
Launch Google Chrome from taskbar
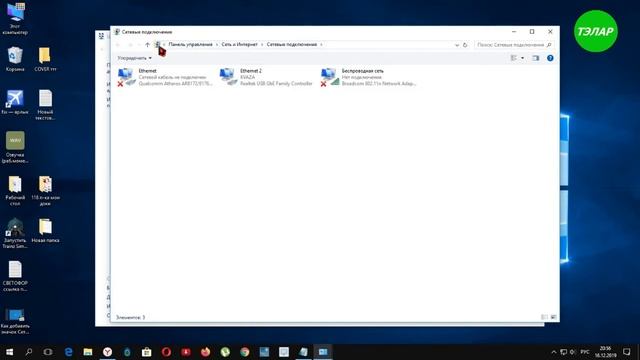[244, 352]
